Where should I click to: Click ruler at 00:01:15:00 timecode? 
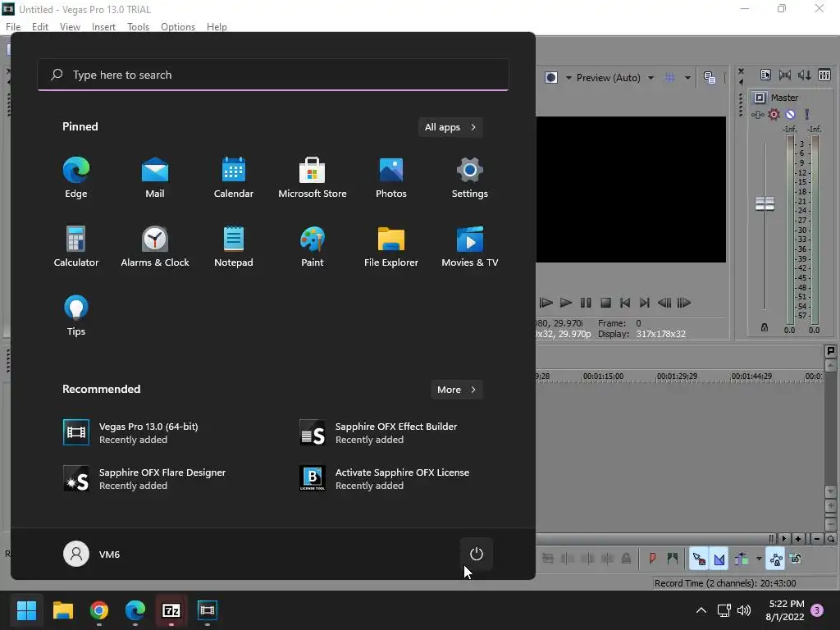pos(603,376)
